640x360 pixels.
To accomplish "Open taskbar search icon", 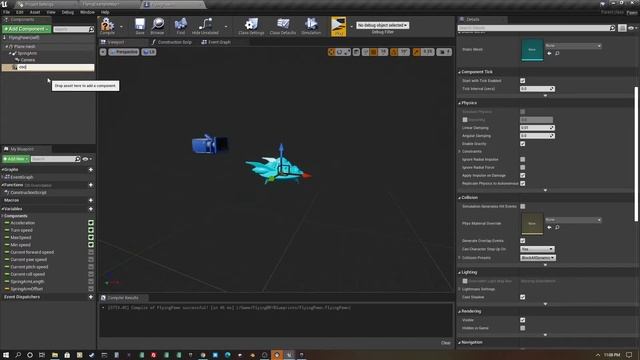I will [x=18, y=355].
